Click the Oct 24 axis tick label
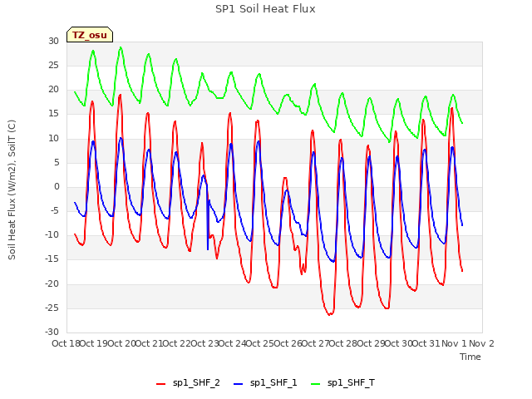The image size is (532, 399). 233,343
